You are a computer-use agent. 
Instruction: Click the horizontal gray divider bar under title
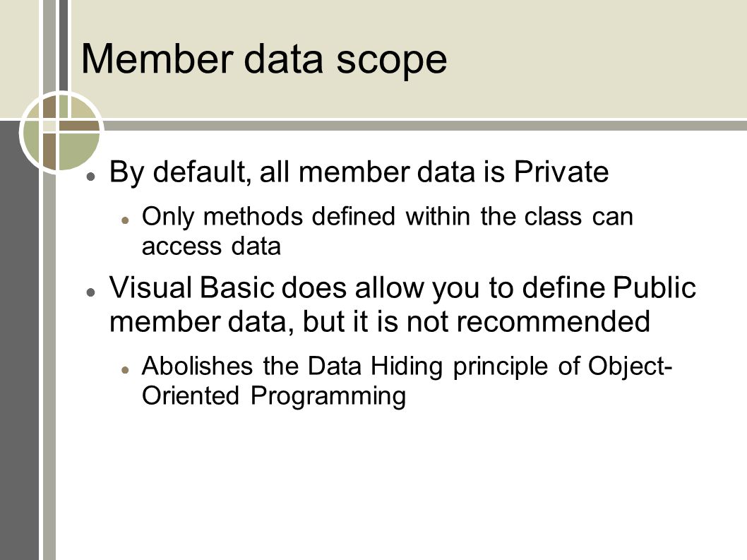[x=424, y=126]
